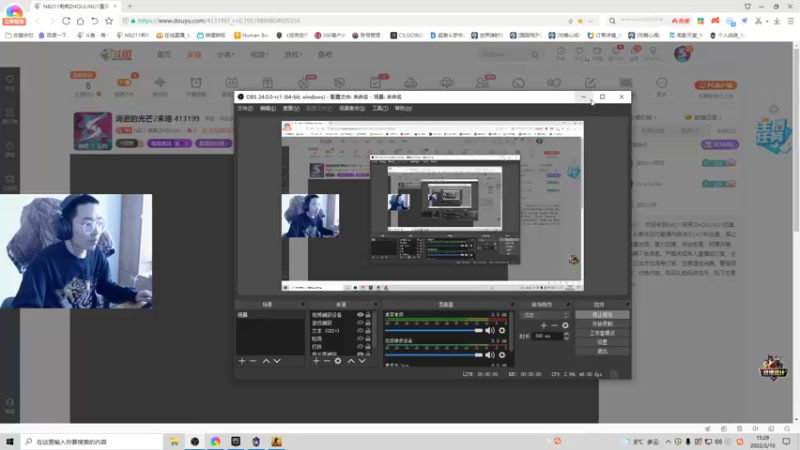The image size is (800, 450).
Task: Add a new scene with OBS plus icon
Action: (x=242, y=361)
